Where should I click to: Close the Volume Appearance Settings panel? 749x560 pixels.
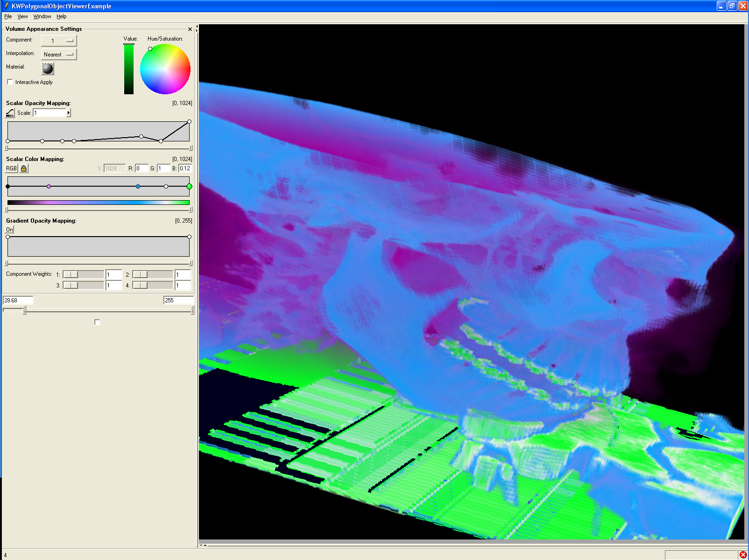(190, 29)
